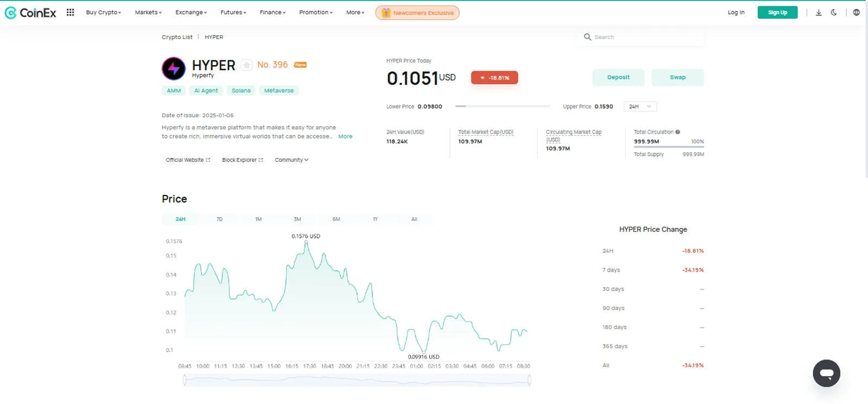Image resolution: width=868 pixels, height=404 pixels.
Task: Expand the Markets menu
Action: click(148, 12)
